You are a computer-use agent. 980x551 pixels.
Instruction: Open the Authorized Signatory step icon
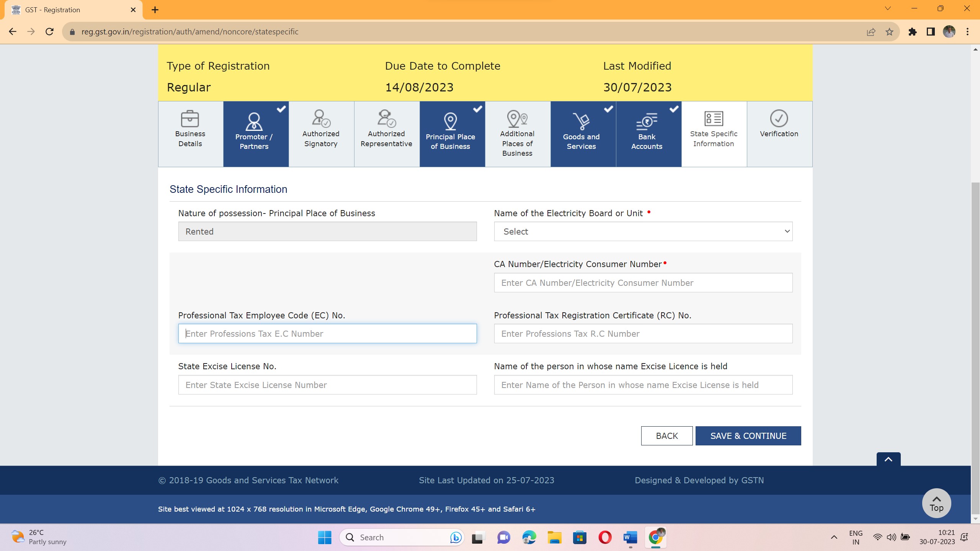click(x=321, y=119)
